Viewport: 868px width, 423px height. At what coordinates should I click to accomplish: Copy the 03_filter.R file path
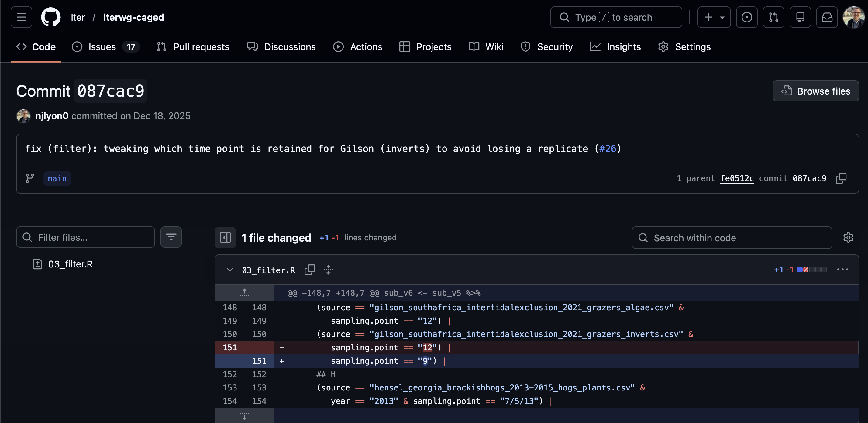coord(309,270)
